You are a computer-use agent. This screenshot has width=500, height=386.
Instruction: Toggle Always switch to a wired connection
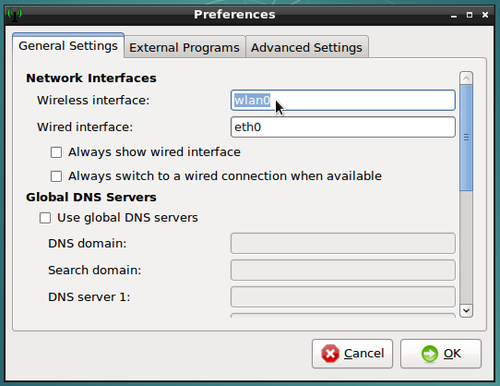[56, 176]
